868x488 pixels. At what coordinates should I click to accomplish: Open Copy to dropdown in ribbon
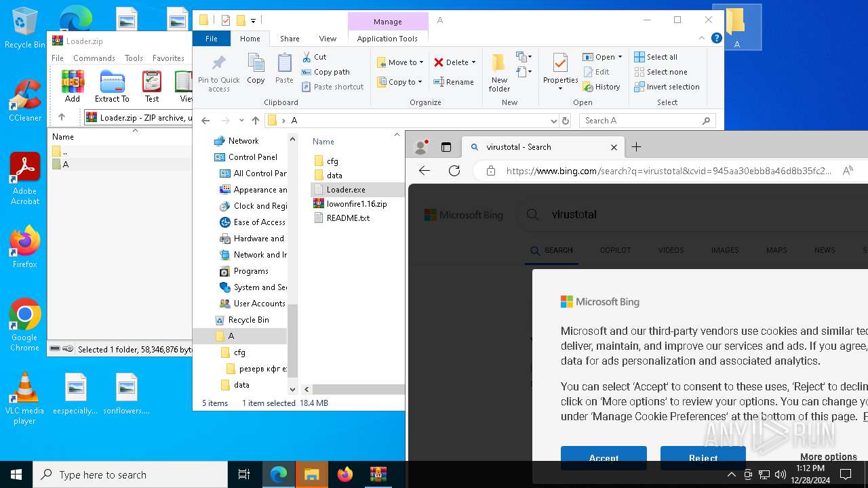[x=399, y=82]
